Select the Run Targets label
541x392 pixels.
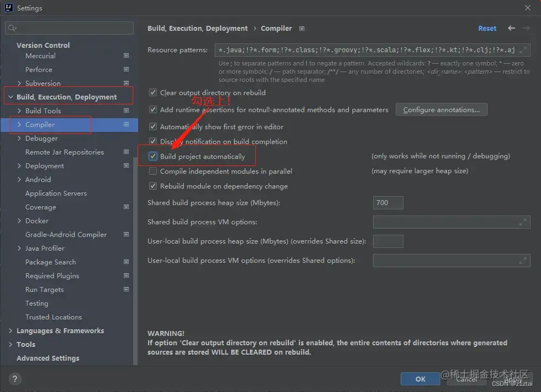[45, 290]
